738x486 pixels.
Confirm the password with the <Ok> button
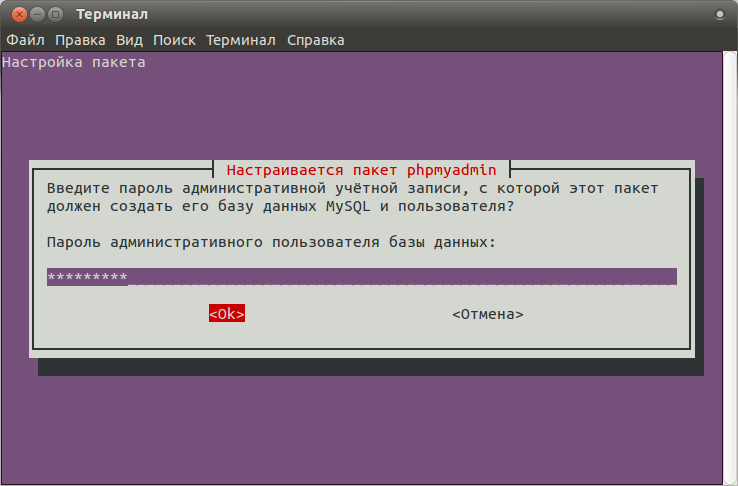point(227,314)
